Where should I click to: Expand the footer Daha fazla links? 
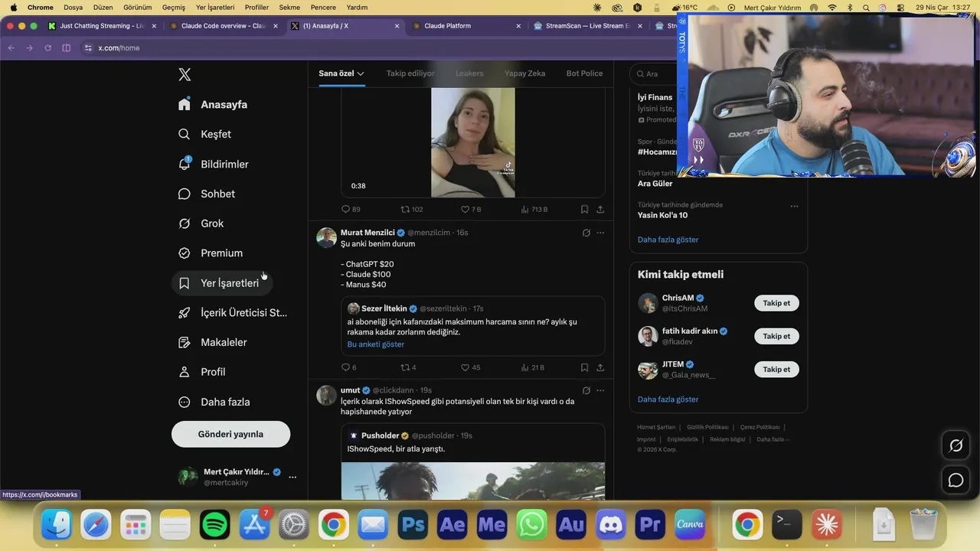(773, 439)
